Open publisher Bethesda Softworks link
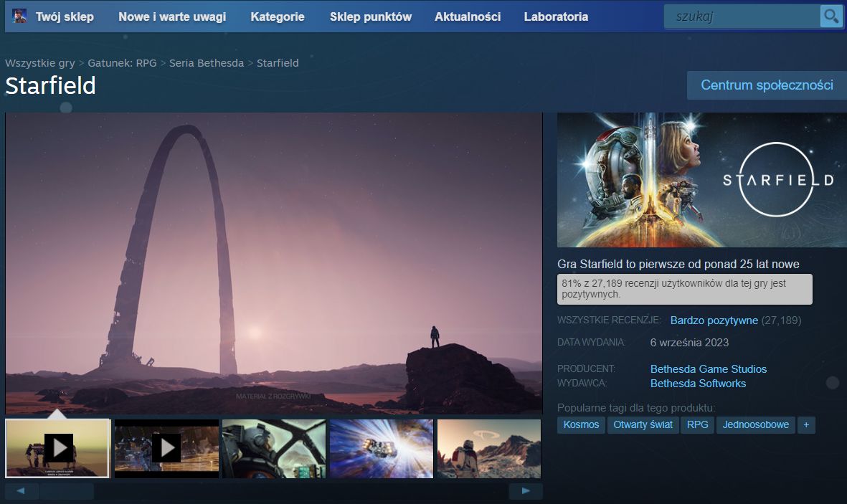 coord(698,383)
